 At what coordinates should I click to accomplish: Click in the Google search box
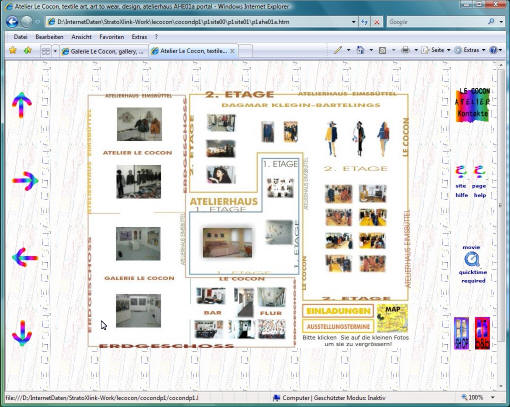click(437, 22)
